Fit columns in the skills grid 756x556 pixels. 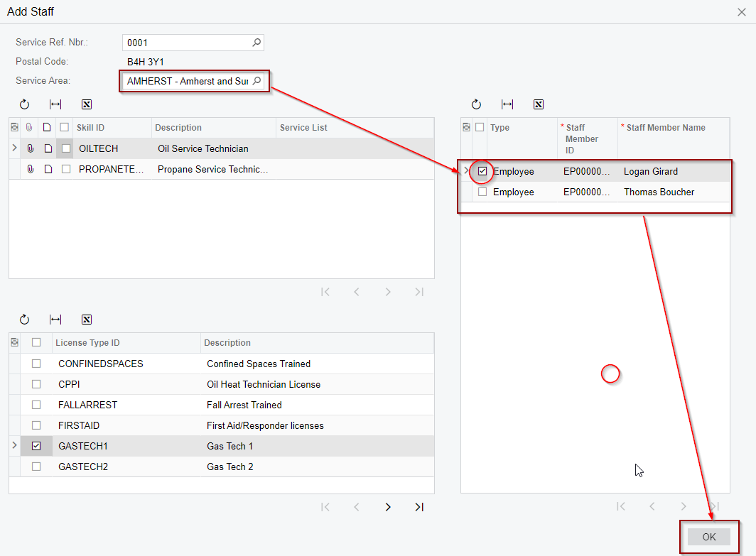tap(55, 104)
